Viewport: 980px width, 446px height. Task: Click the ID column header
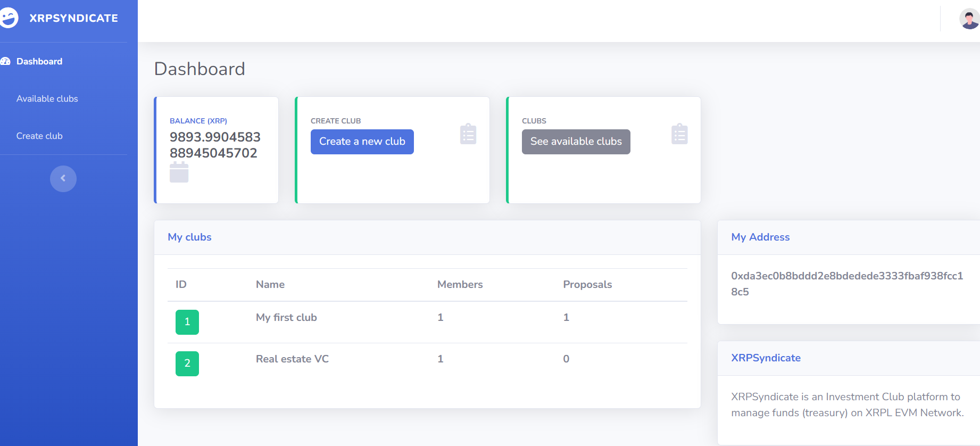181,284
